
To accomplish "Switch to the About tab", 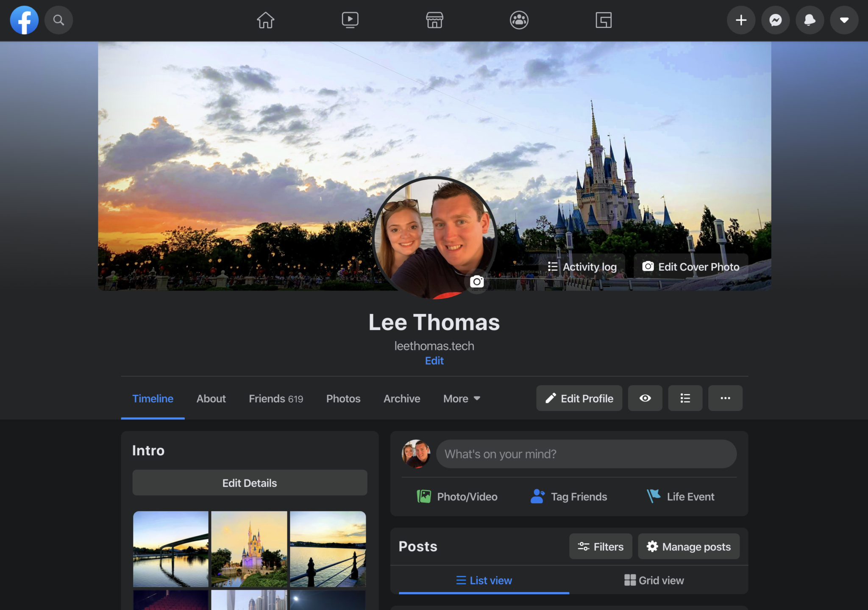I will click(x=211, y=398).
